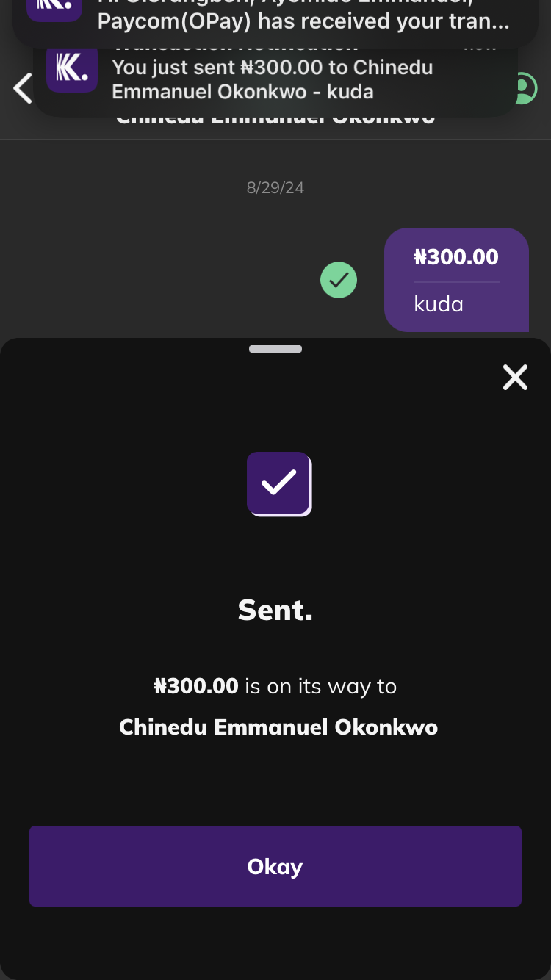Tap the 8/29/24 date label
Image resolution: width=551 pixels, height=980 pixels.
[x=275, y=187]
